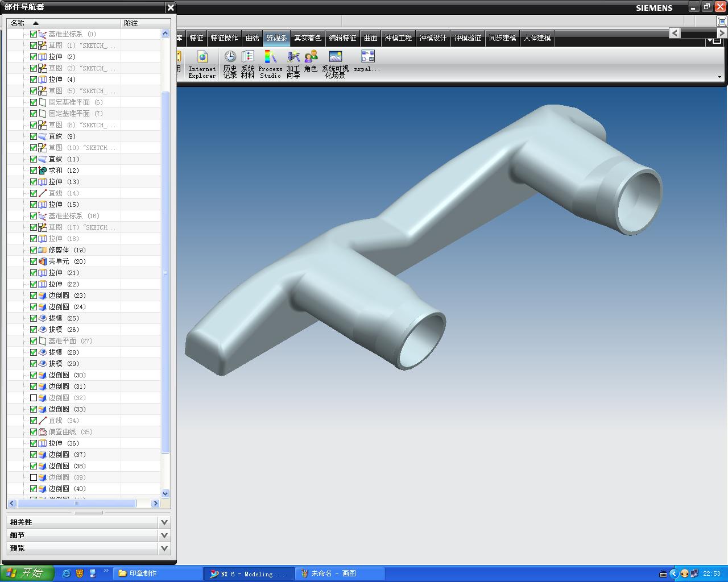Activate NX 6 - Modeling taskbar button
Screen dimensions: 728x582
click(x=249, y=573)
